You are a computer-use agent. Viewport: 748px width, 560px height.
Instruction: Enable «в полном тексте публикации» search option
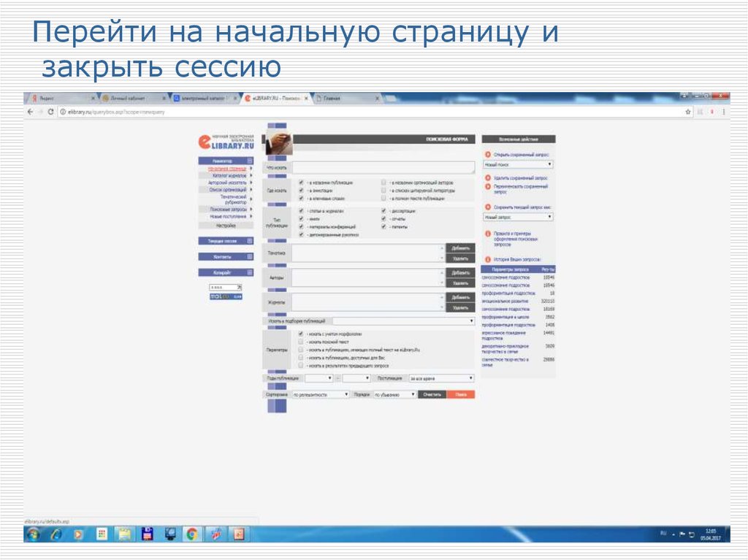point(384,198)
